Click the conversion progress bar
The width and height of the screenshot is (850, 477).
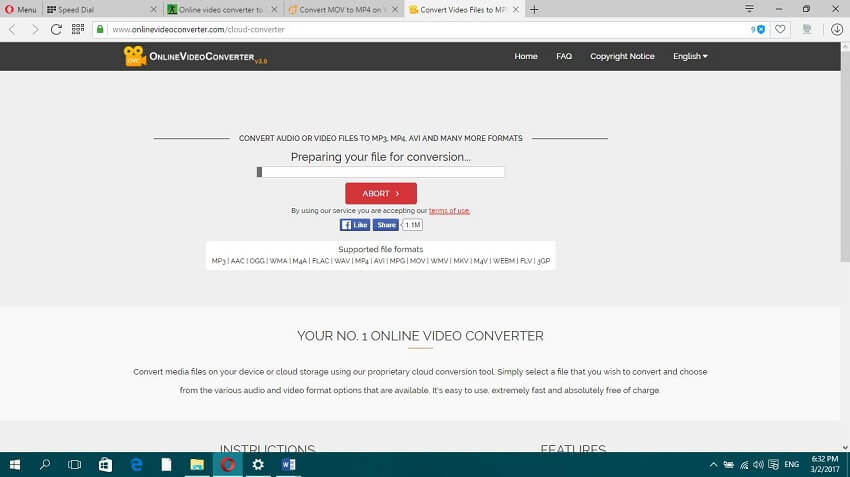pos(381,172)
